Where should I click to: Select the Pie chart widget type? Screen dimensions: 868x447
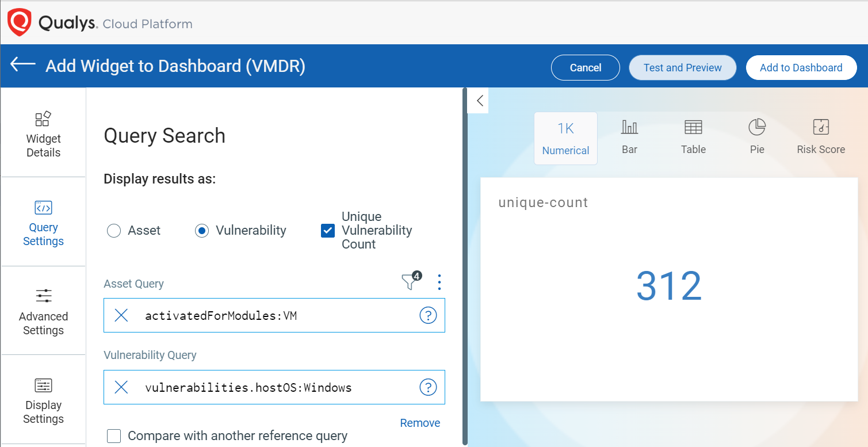tap(757, 137)
